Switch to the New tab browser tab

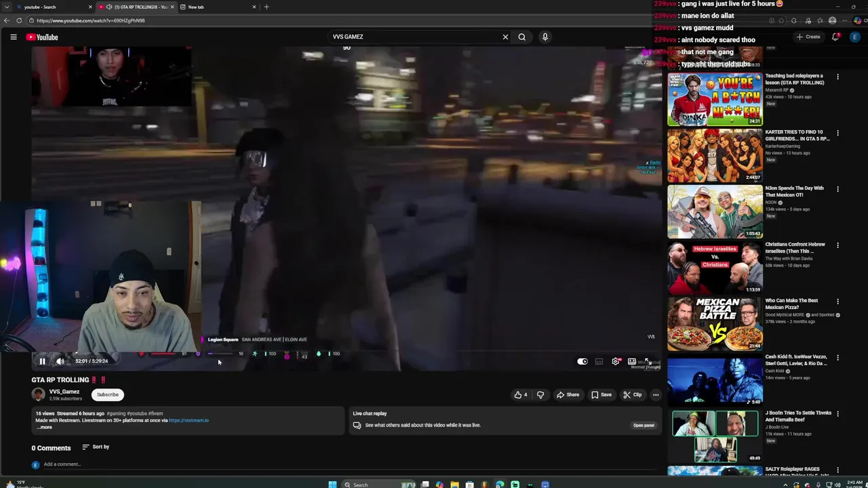point(217,7)
